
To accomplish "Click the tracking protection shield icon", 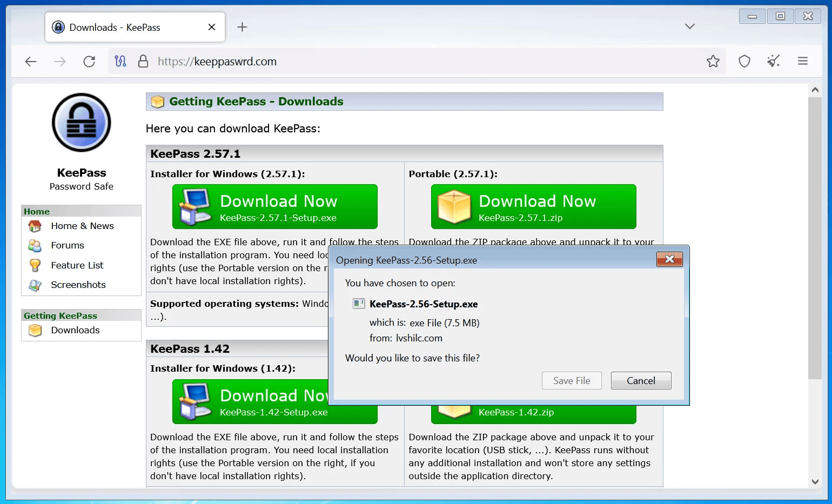I will click(x=744, y=61).
